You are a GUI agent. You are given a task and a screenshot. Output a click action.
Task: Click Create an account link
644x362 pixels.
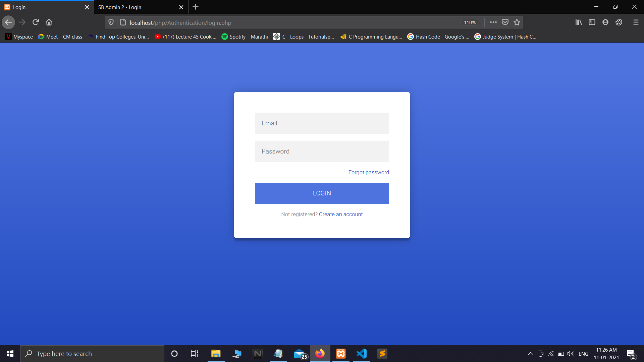[341, 214]
